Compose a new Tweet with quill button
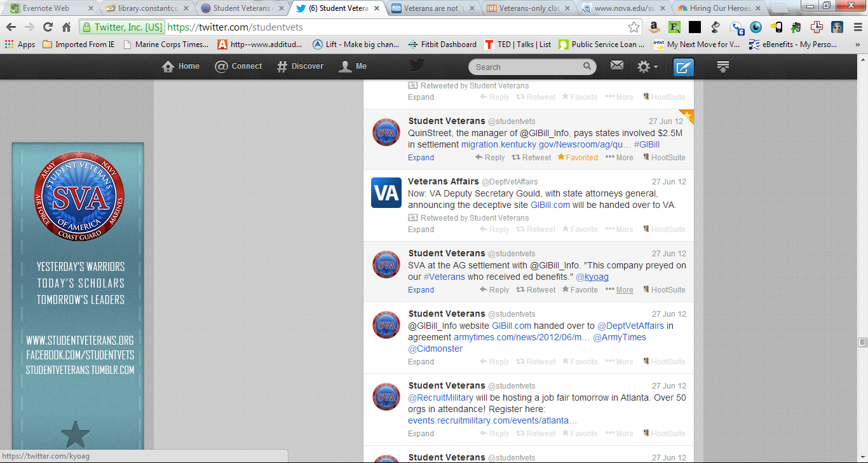Viewport: 868px width, 463px height. click(684, 67)
